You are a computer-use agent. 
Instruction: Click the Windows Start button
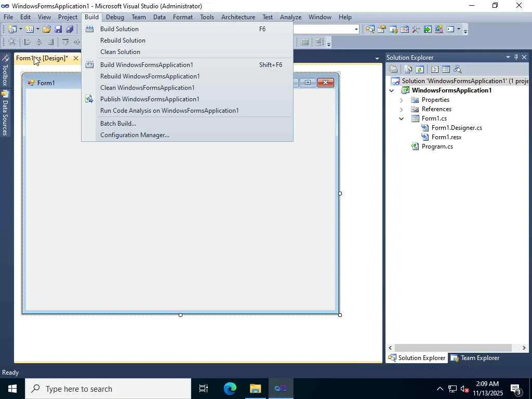pyautogui.click(x=12, y=389)
